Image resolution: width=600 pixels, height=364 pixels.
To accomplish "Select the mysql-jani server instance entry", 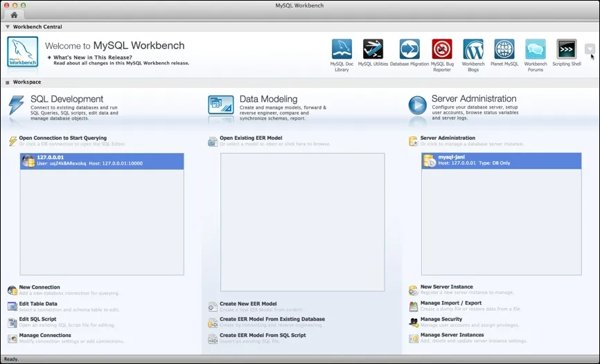I will coord(502,161).
